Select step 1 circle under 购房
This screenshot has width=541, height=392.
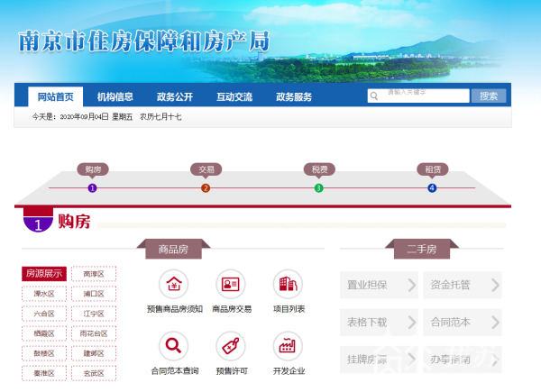pos(92,187)
